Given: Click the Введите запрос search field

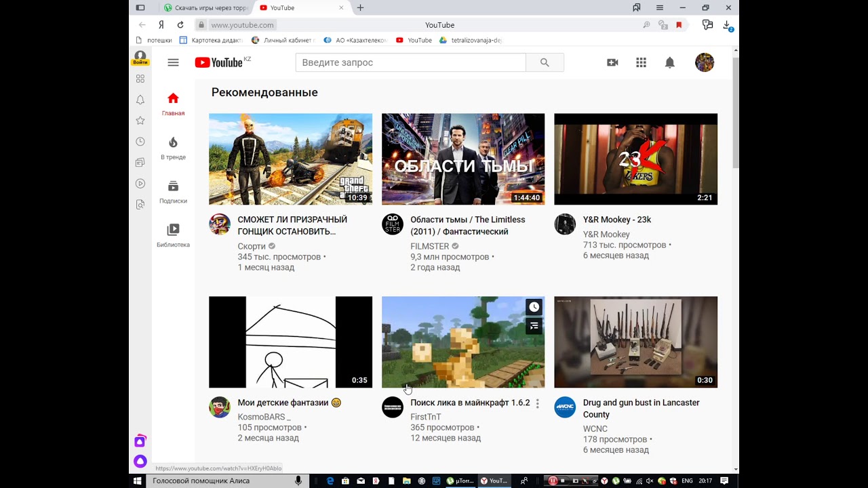Looking at the screenshot, I should click(x=411, y=62).
